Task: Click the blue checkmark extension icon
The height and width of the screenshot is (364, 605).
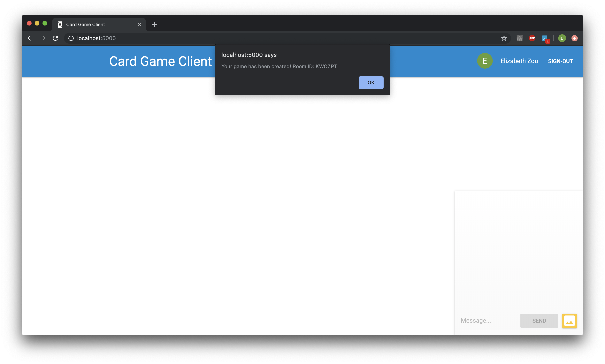Action: 544,38
